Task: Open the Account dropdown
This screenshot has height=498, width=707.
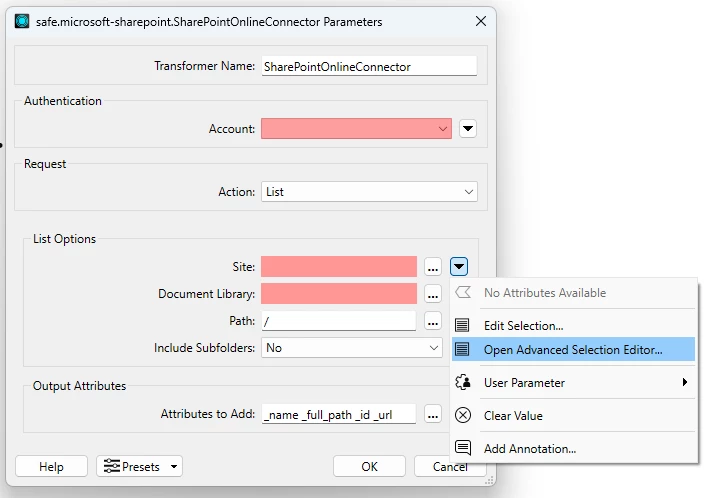Action: coord(356,129)
